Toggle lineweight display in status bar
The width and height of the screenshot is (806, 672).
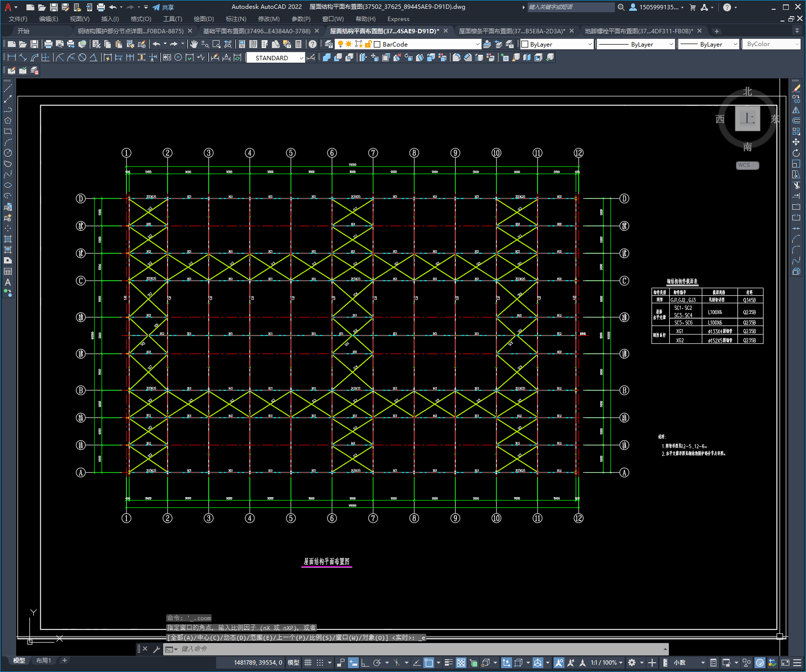448,663
